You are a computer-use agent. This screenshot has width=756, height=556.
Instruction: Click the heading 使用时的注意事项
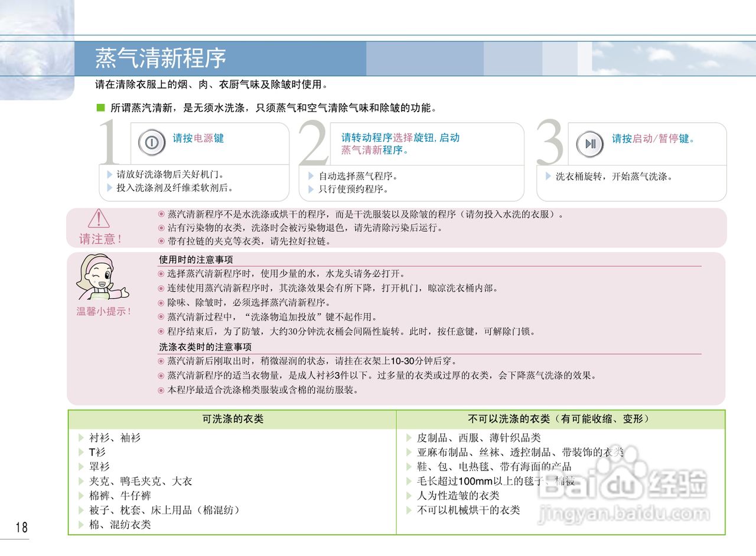pyautogui.click(x=196, y=260)
